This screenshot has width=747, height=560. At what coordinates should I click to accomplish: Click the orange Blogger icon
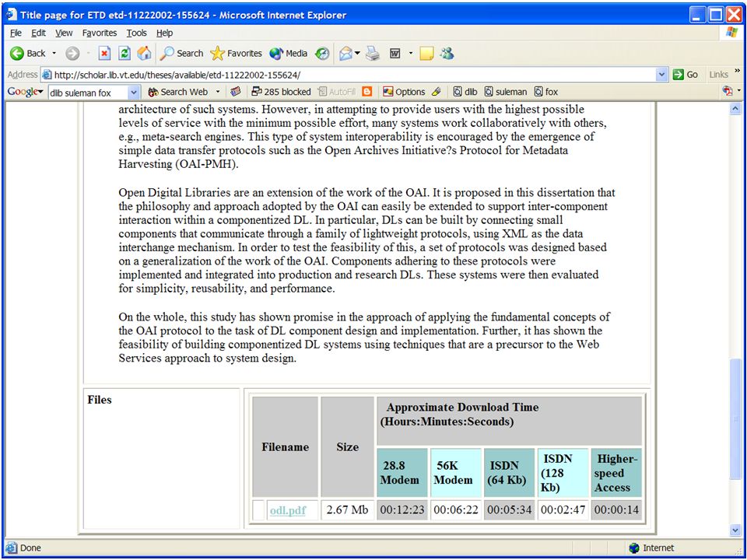tap(366, 92)
